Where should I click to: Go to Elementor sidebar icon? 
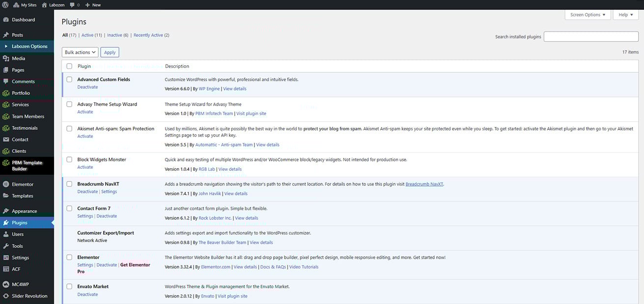(x=6, y=184)
